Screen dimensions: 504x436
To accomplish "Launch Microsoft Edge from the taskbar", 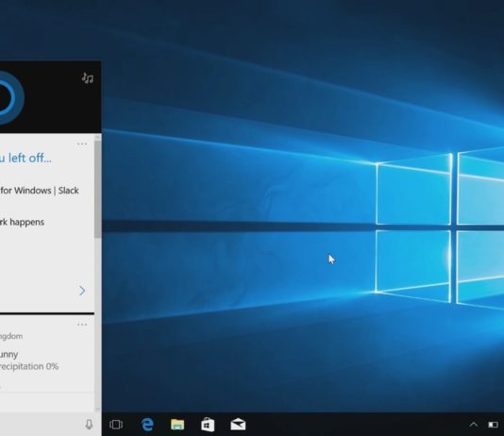I will click(147, 425).
